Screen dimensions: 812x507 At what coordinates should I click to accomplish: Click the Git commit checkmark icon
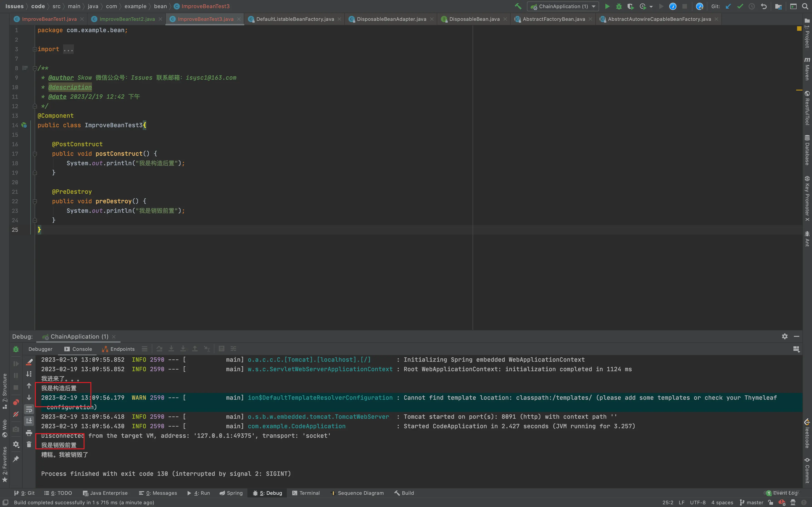pos(740,6)
